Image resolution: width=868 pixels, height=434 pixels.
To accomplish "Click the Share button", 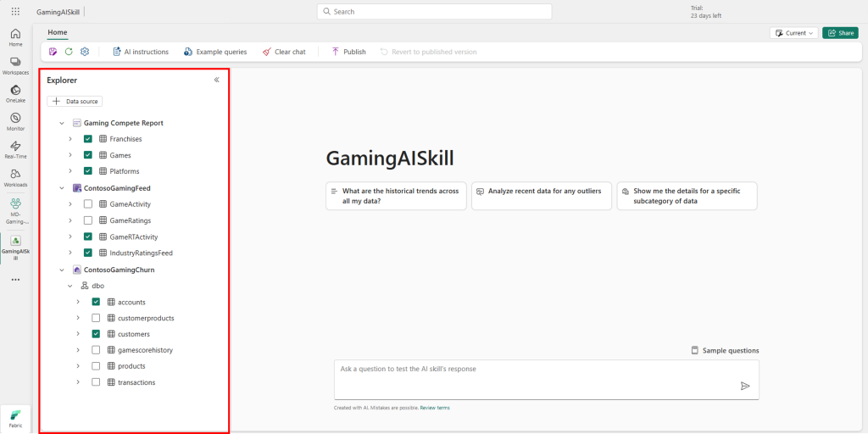I will pos(840,33).
